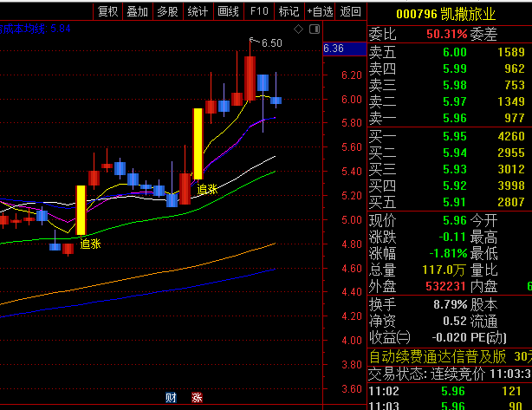Click the 换手 8.79% value
Viewport: 532px width, 410px height.
(451, 305)
